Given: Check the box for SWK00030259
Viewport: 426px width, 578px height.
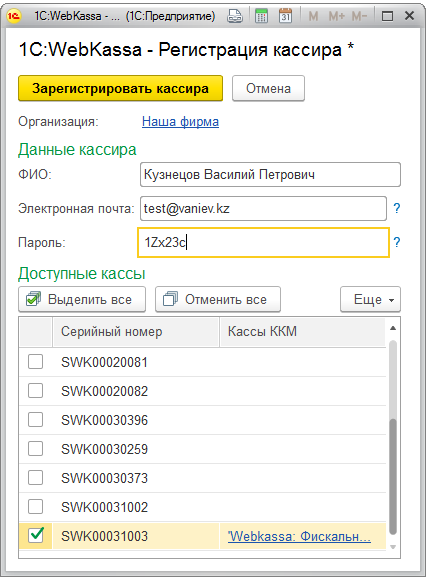Looking at the screenshot, I should [x=35, y=449].
